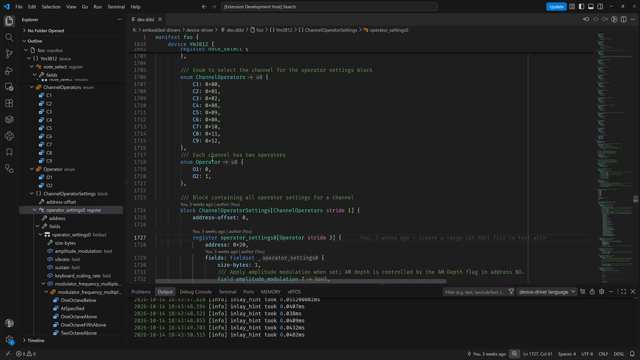Go forward using navigation arrow
The height and width of the screenshot is (360, 640).
point(213,7)
